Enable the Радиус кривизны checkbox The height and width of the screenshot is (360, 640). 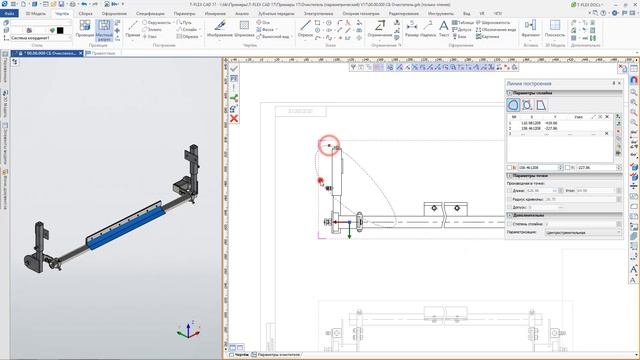coord(509,199)
